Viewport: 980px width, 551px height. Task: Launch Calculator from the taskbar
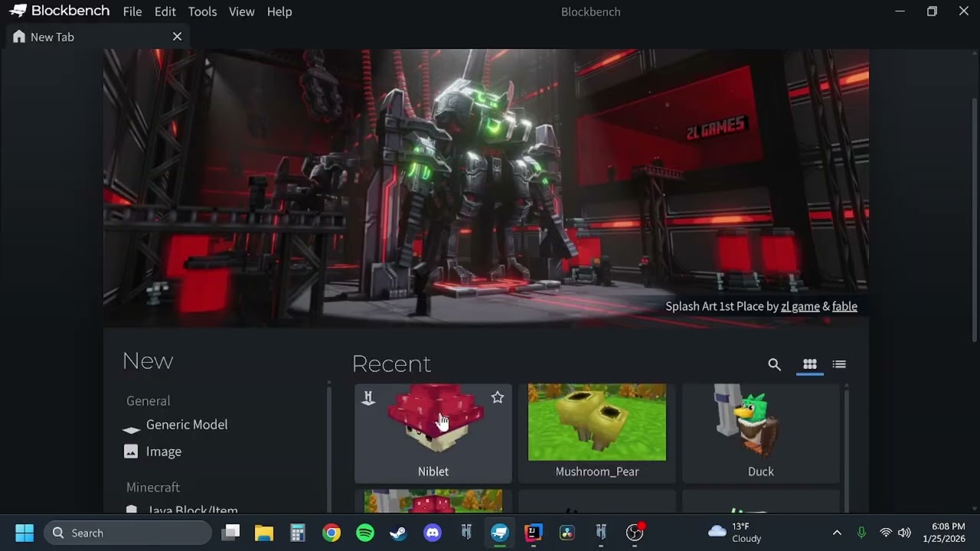coord(298,533)
